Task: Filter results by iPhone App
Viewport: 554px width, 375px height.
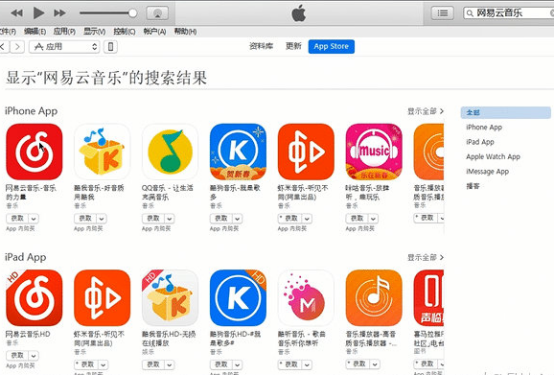Action: (x=484, y=127)
